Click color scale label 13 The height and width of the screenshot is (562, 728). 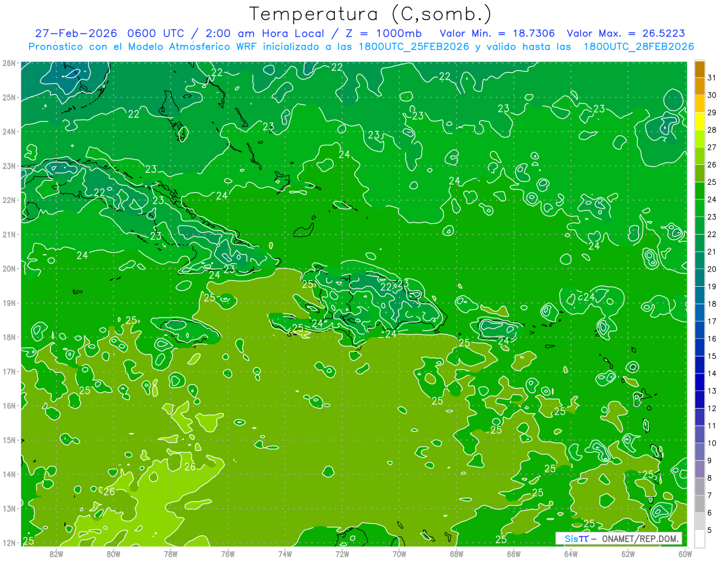[712, 390]
